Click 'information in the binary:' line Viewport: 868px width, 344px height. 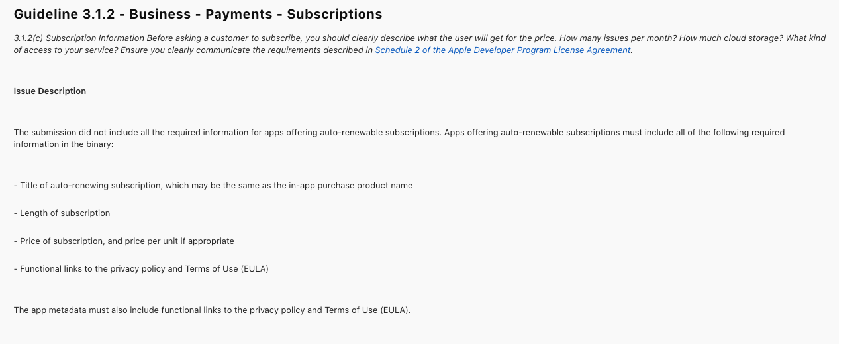pyautogui.click(x=64, y=144)
